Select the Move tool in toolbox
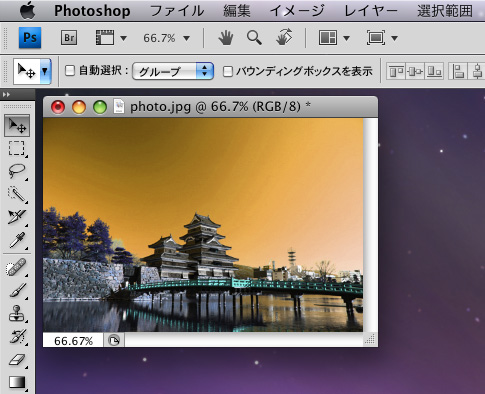485x394 pixels. pos(17,125)
